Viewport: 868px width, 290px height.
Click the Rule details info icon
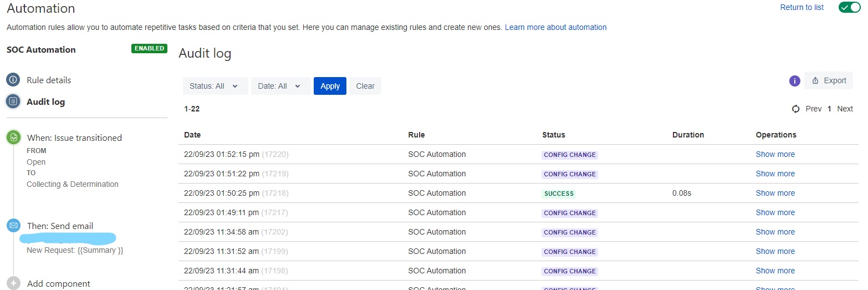point(13,80)
